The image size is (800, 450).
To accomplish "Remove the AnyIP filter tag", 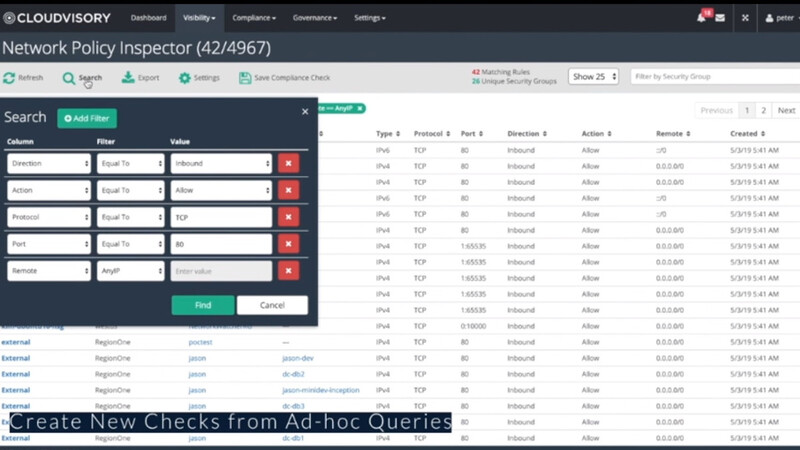I will click(x=360, y=108).
